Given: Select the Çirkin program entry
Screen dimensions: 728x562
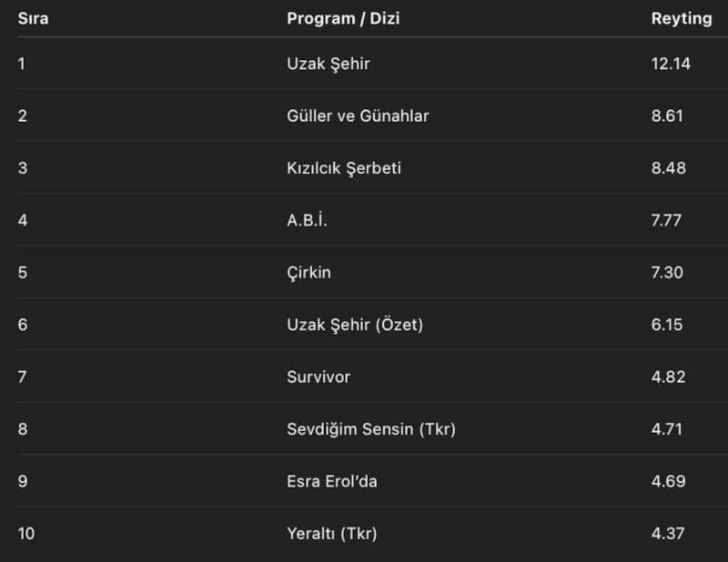Looking at the screenshot, I should (x=309, y=272).
